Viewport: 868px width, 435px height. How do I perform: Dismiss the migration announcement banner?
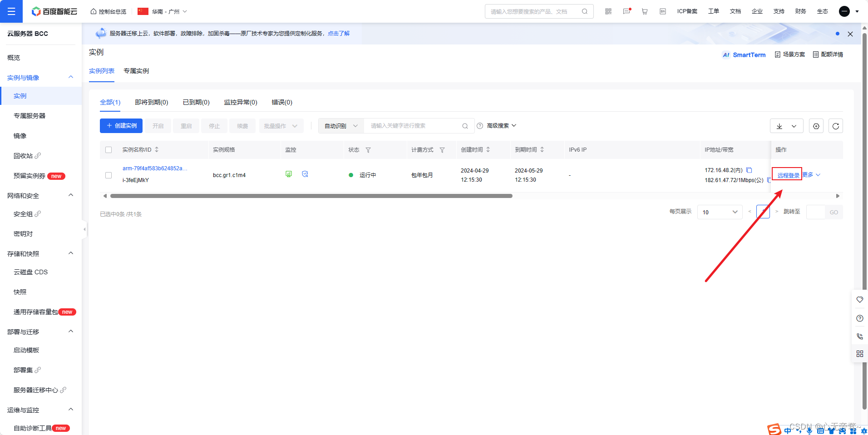click(x=850, y=34)
